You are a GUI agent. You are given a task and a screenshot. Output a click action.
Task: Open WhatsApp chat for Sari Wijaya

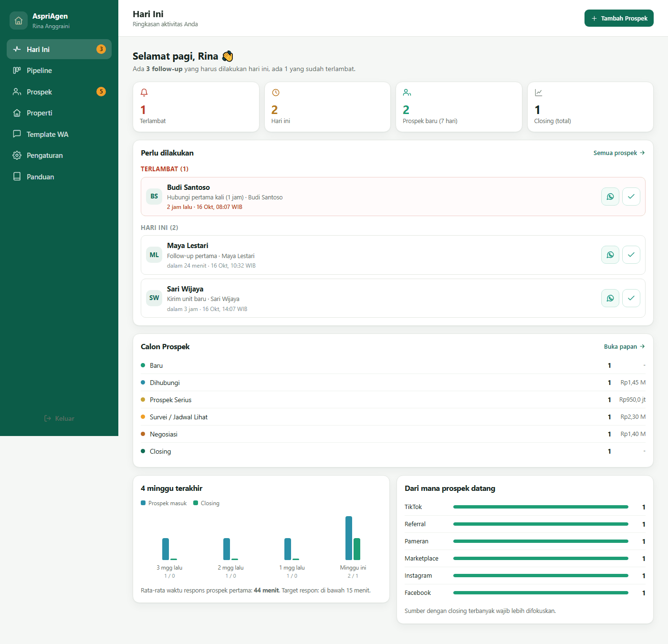coord(610,298)
